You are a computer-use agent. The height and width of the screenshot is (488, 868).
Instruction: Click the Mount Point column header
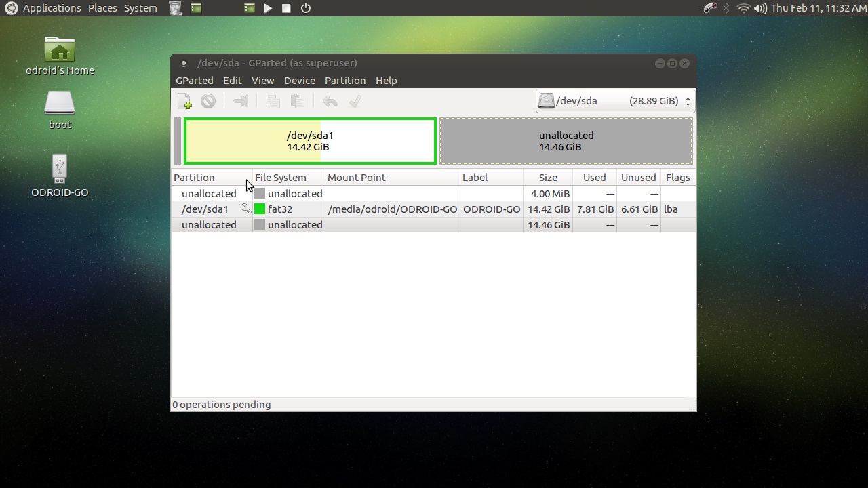(x=357, y=178)
